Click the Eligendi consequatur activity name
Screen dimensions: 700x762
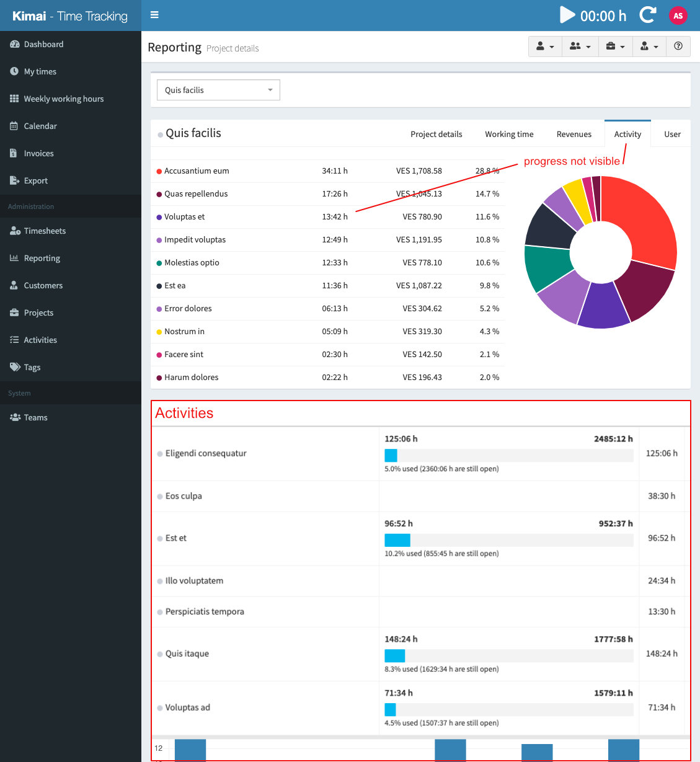coord(206,453)
